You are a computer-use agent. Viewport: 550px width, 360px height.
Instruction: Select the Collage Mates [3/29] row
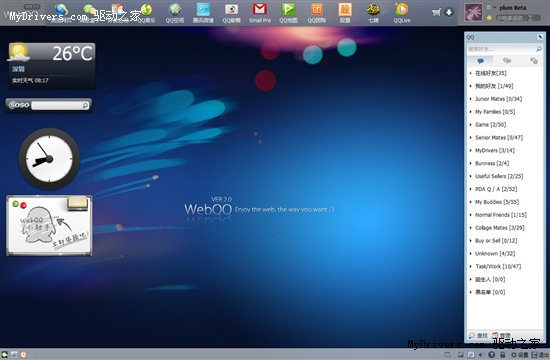coord(504,228)
